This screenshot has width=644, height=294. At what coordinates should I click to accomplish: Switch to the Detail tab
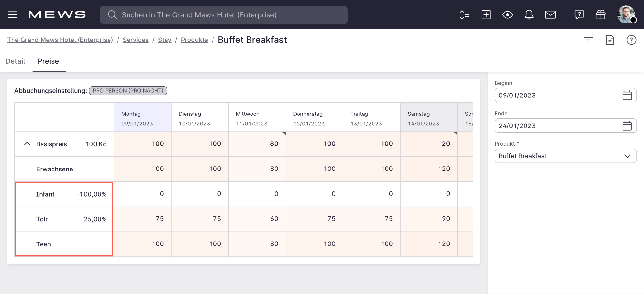tap(15, 61)
